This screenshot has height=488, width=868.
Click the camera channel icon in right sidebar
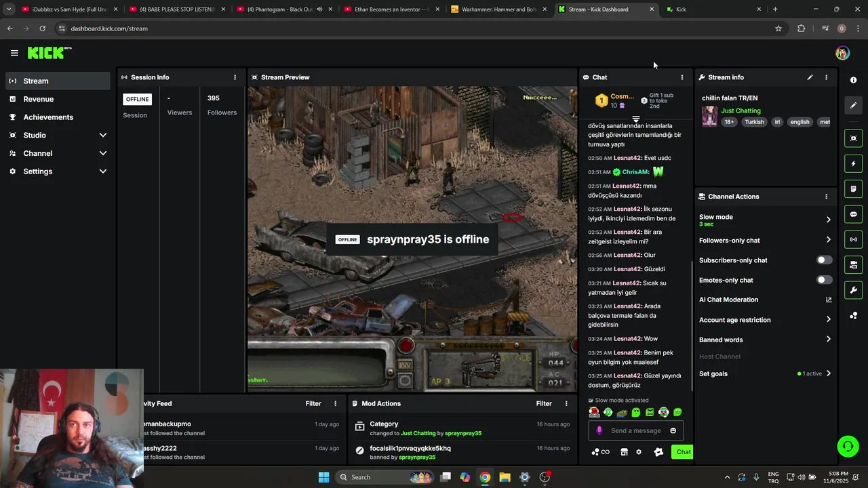(853, 264)
